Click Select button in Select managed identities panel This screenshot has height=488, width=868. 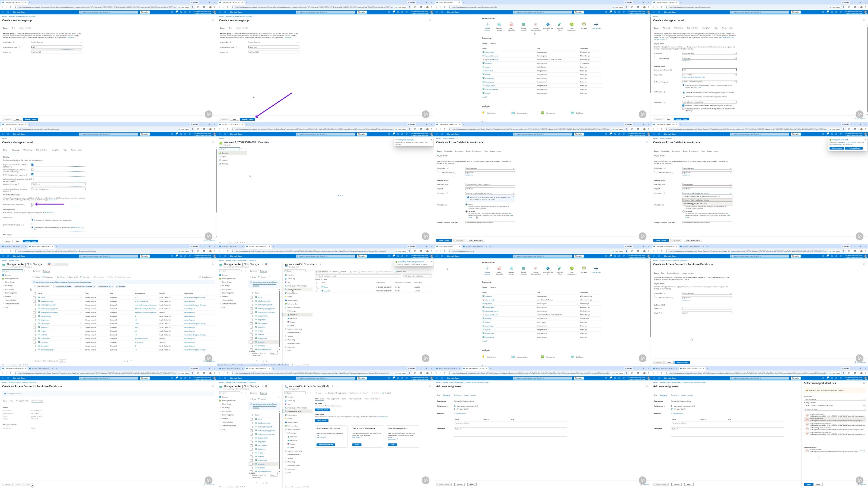pos(808,484)
